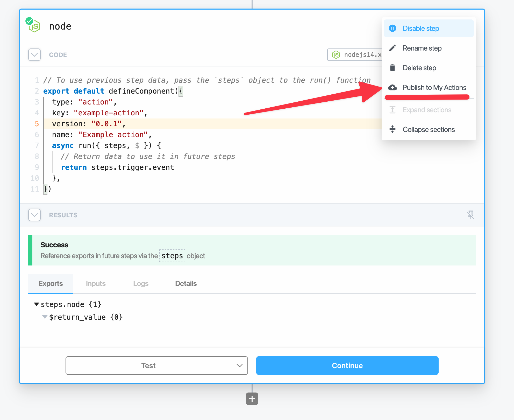The width and height of the screenshot is (514, 420).
Task: Open the nodejs14.x runtime selector
Action: click(x=354, y=55)
